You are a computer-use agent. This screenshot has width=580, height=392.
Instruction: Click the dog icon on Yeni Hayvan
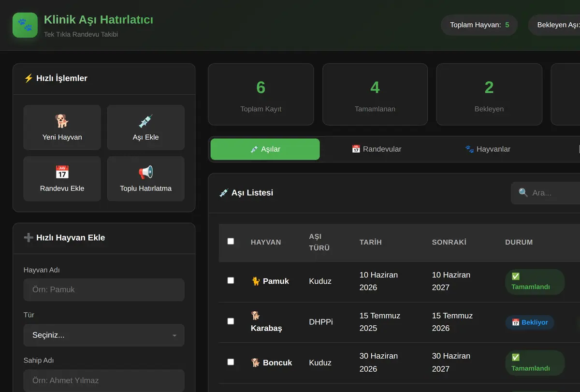click(62, 121)
